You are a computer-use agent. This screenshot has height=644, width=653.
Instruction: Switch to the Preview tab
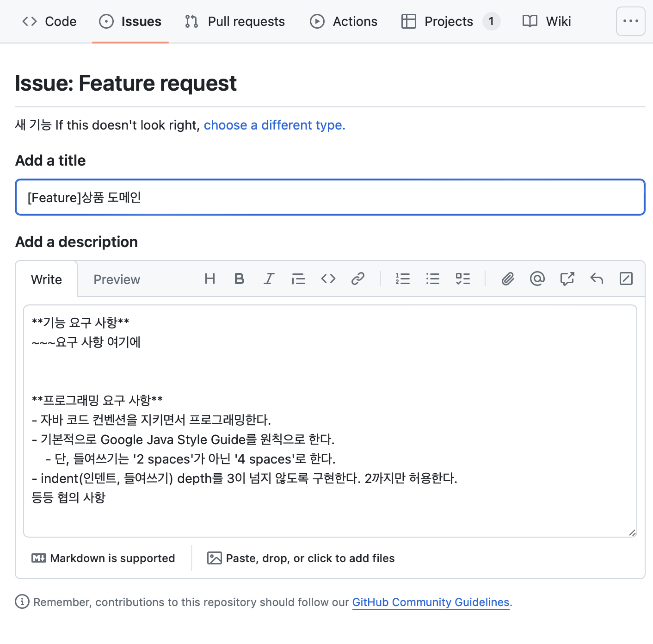pyautogui.click(x=117, y=279)
